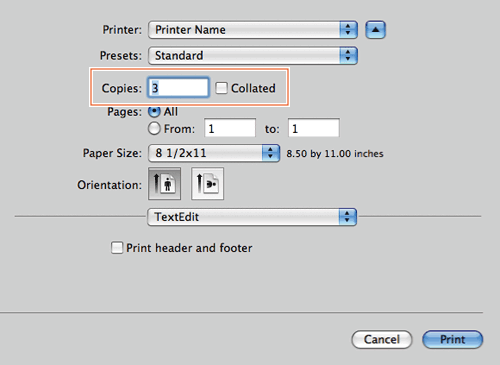Check Print header and footer
500x365 pixels.
click(117, 248)
